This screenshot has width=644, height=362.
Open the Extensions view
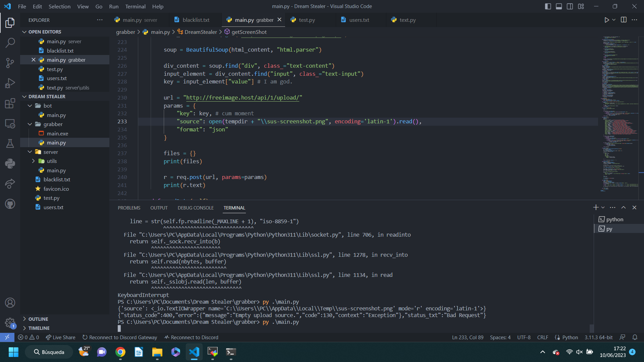(x=10, y=103)
